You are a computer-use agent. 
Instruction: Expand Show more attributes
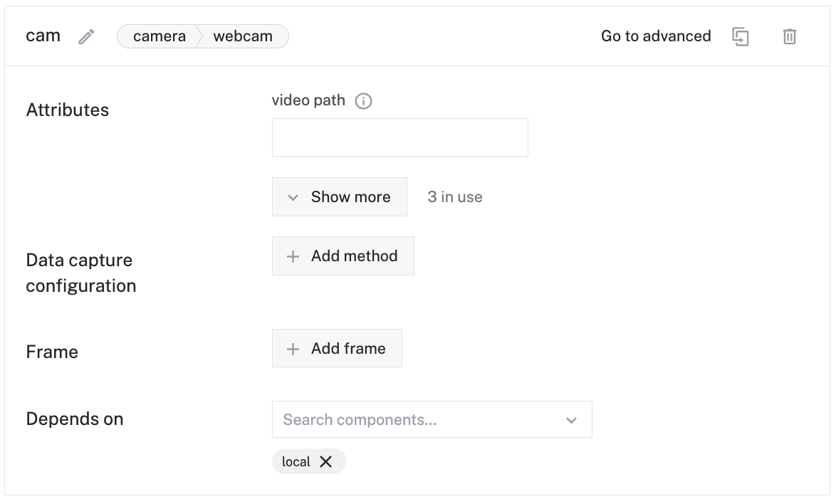pyautogui.click(x=340, y=197)
